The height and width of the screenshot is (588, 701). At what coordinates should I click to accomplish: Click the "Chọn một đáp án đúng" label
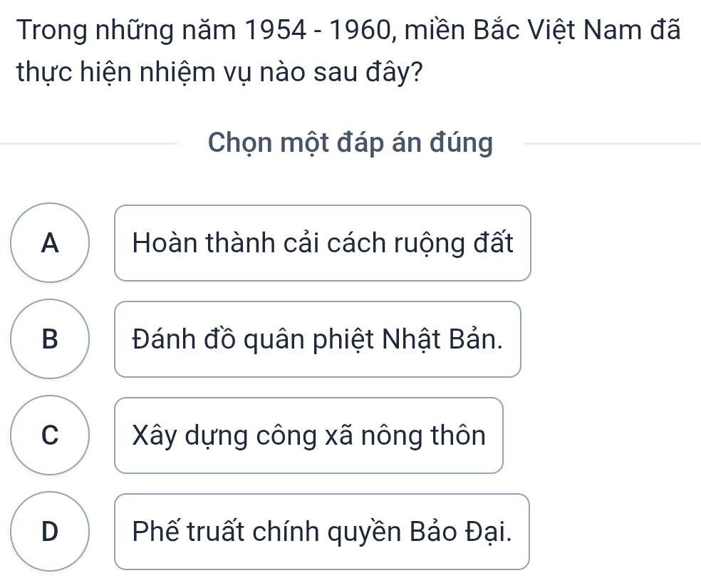click(x=350, y=143)
